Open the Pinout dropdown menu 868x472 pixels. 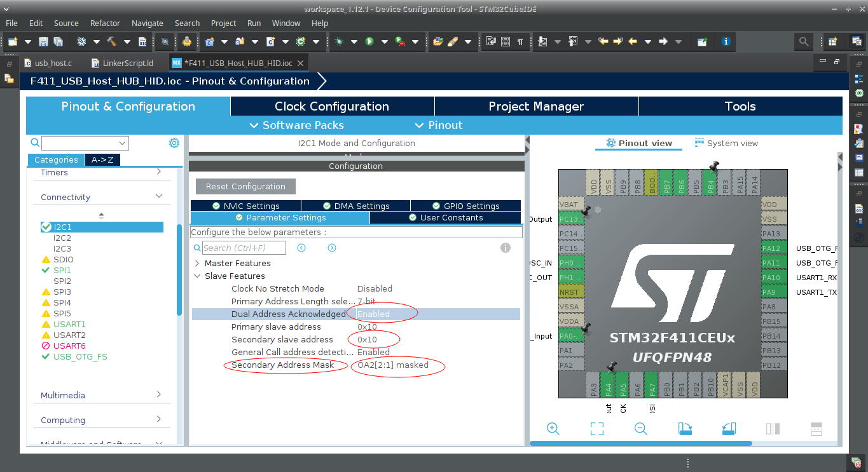point(438,125)
